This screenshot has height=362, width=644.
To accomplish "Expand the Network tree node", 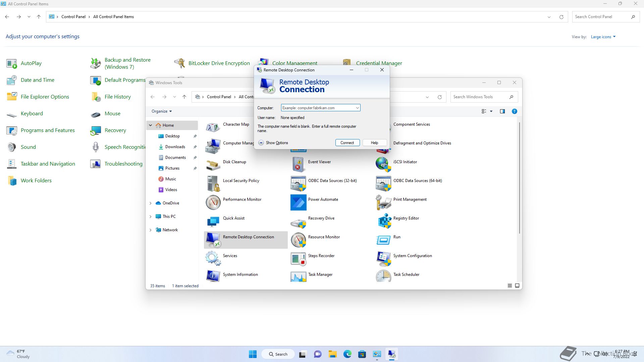I will [x=151, y=230].
